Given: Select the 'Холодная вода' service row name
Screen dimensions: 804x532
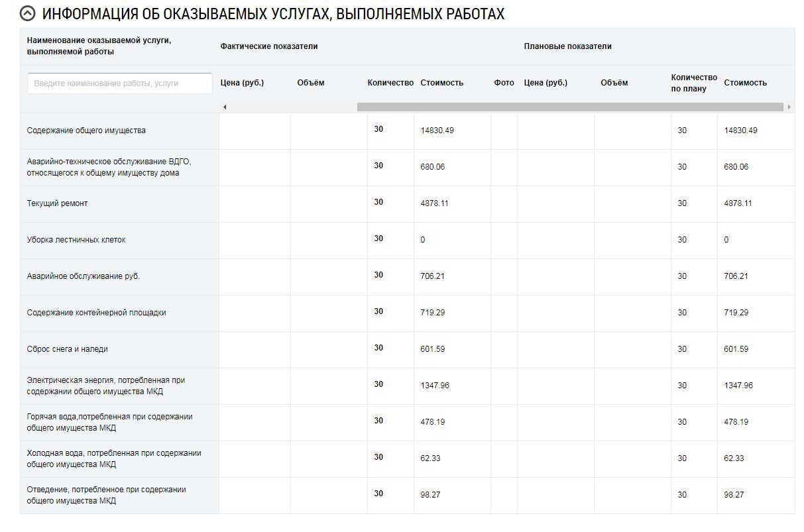Looking at the screenshot, I should point(114,458).
